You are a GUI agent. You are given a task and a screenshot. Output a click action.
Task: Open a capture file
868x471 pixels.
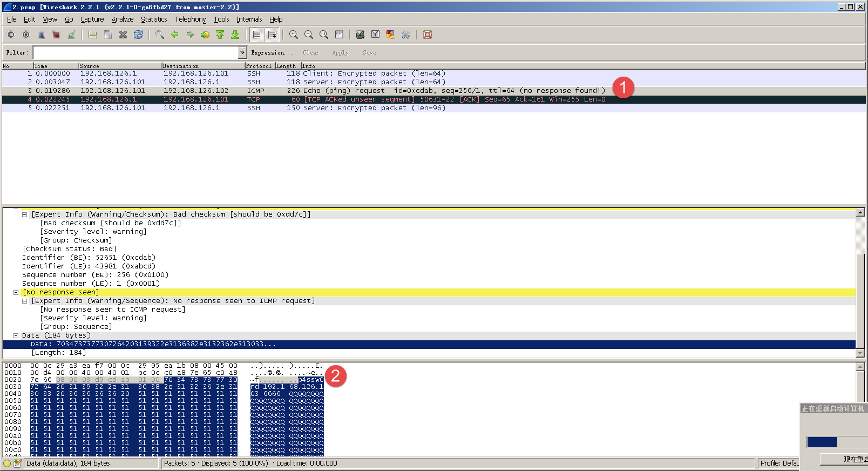coord(93,35)
